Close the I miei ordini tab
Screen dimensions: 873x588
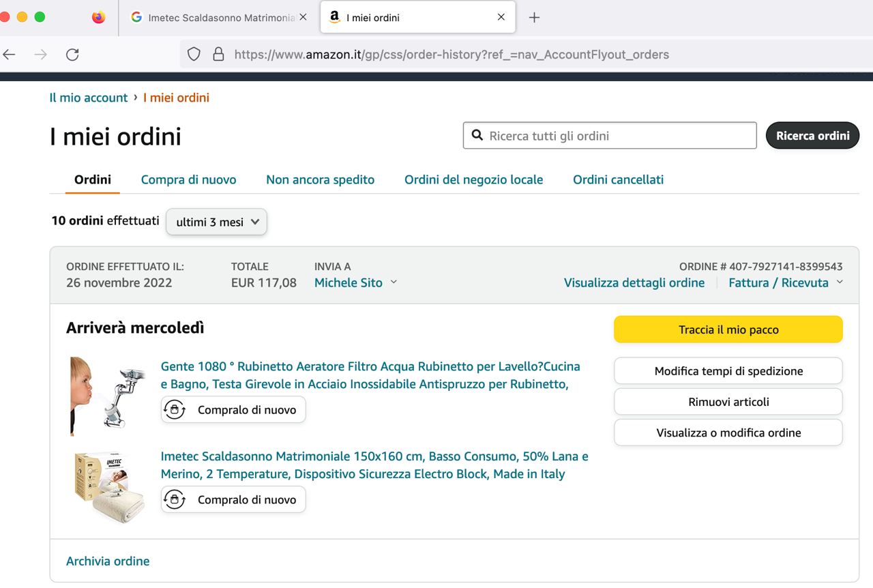[x=501, y=17]
